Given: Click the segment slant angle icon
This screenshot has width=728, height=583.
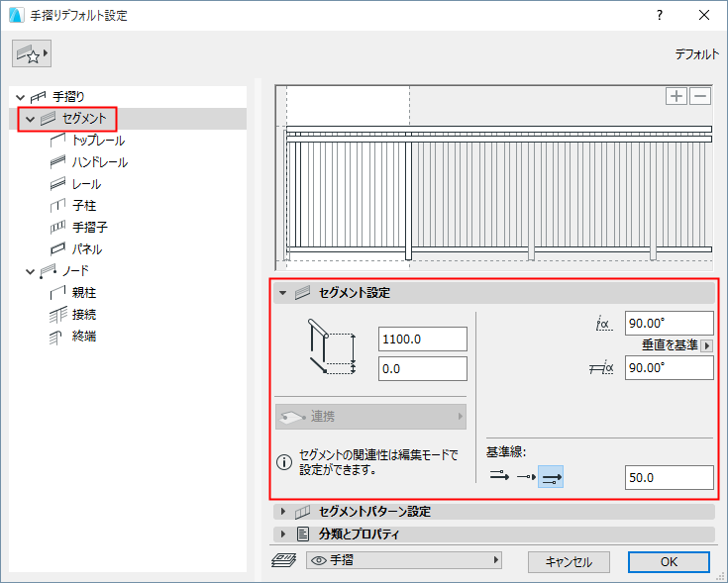Looking at the screenshot, I should 604,324.
